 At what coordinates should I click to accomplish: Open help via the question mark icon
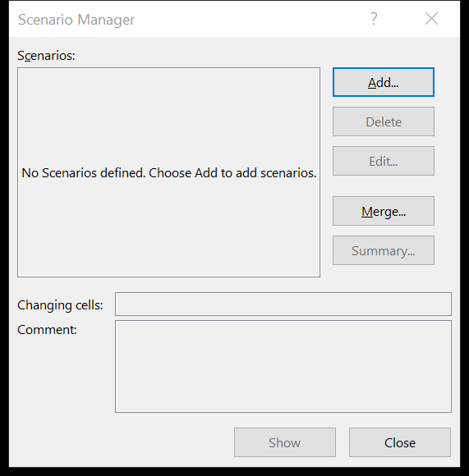point(374,19)
